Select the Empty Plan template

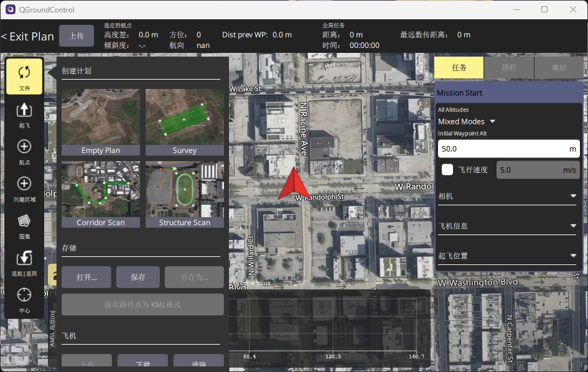click(x=101, y=122)
